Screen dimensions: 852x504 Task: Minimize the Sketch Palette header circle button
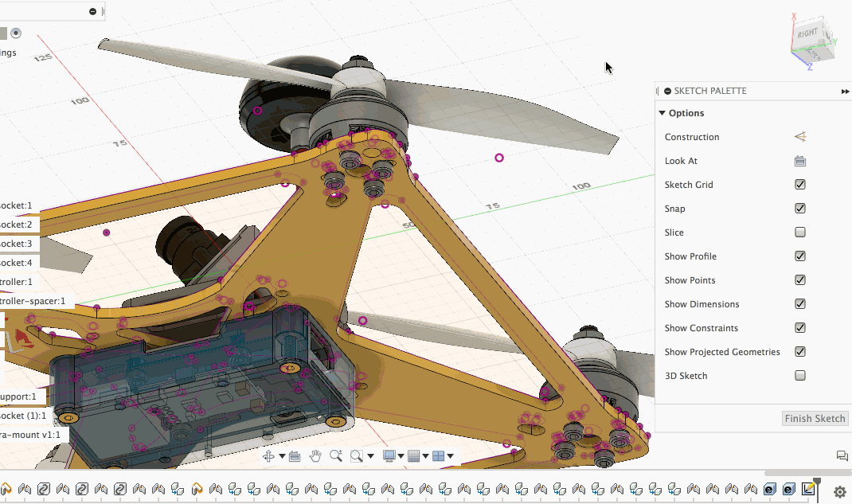[x=667, y=92]
